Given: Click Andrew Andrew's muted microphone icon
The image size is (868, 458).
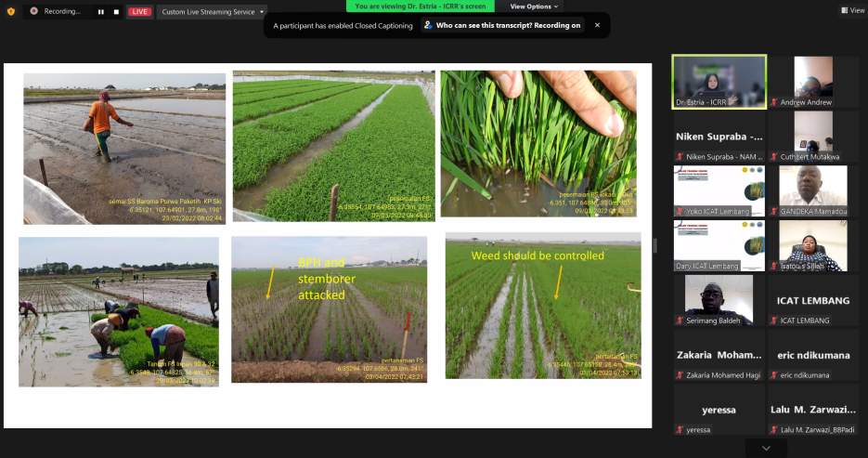Looking at the screenshot, I should pos(773,102).
